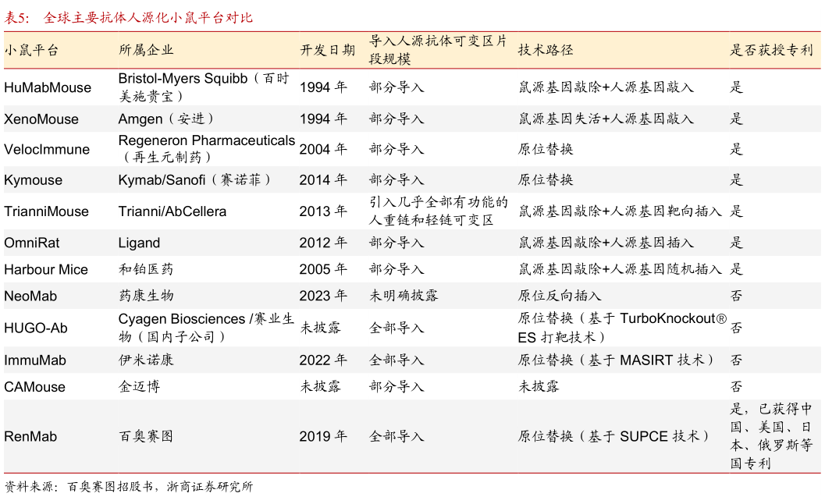Click 否 in the NeoMab row

click(x=737, y=296)
